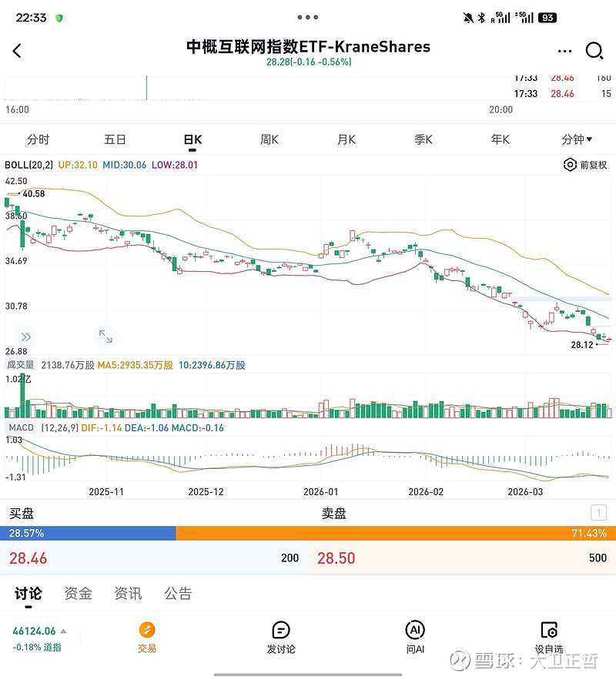Tap the 2026-03 date axis label

click(x=525, y=492)
